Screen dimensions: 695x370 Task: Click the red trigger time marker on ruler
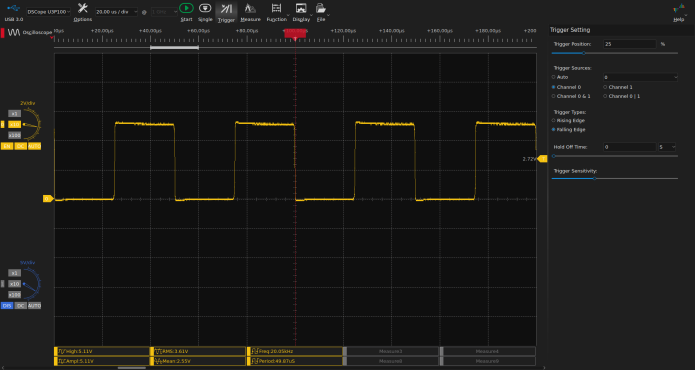tap(295, 34)
